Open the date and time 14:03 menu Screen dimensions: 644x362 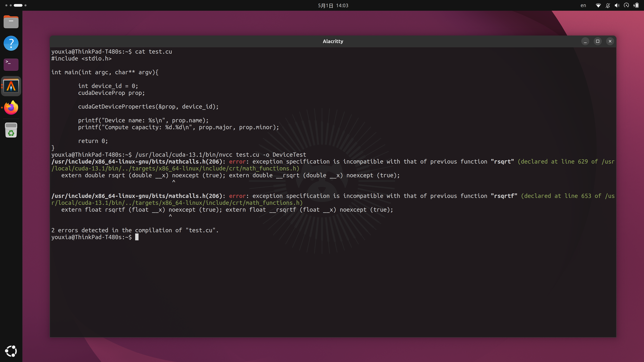(x=333, y=6)
